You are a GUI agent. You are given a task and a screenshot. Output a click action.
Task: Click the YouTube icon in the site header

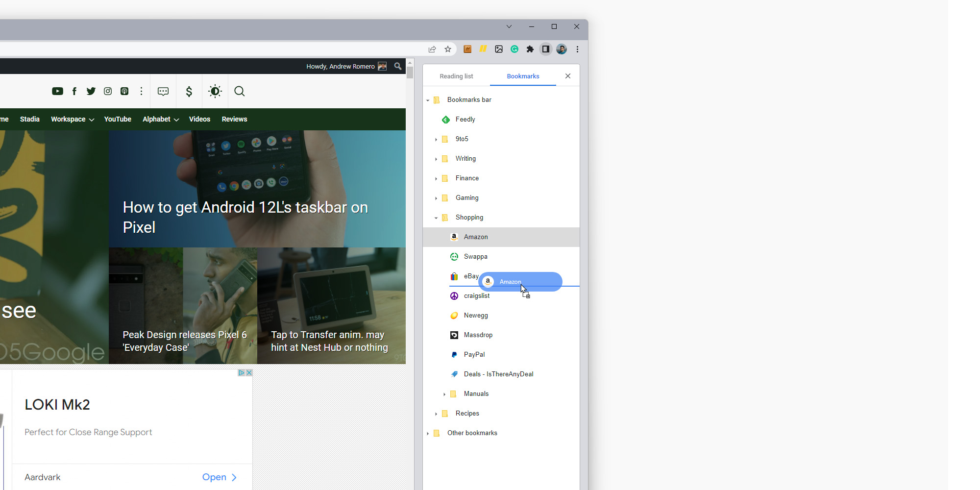pos(57,91)
